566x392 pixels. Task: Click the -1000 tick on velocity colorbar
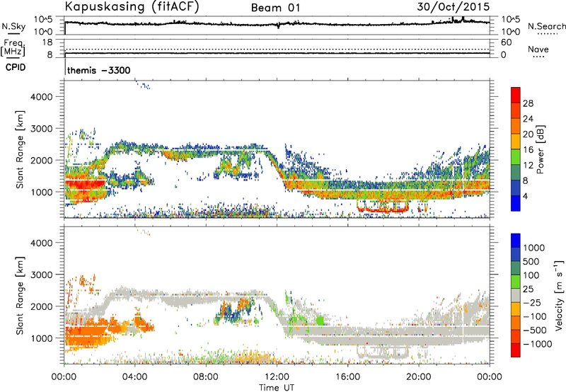tap(538, 344)
